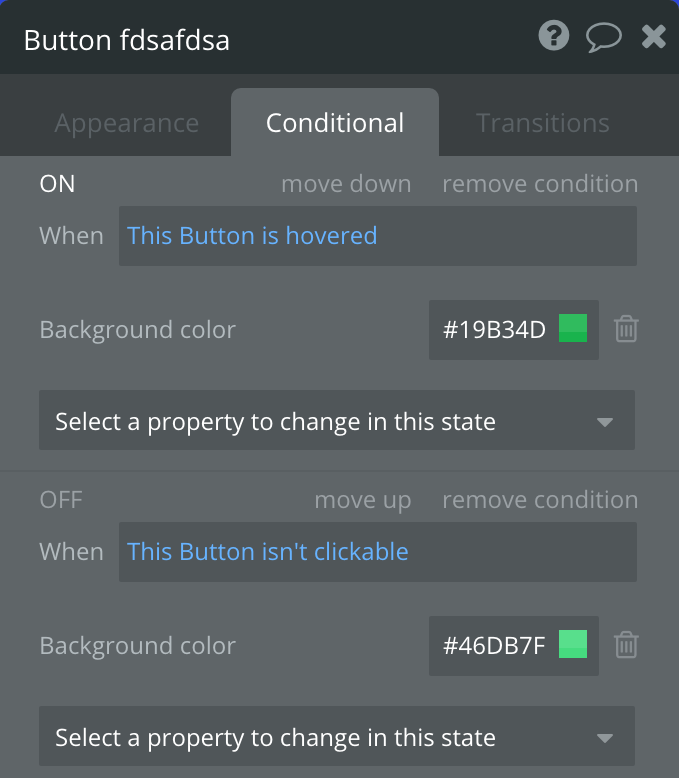Expand first 'Select a property to change' dropdown

336,421
